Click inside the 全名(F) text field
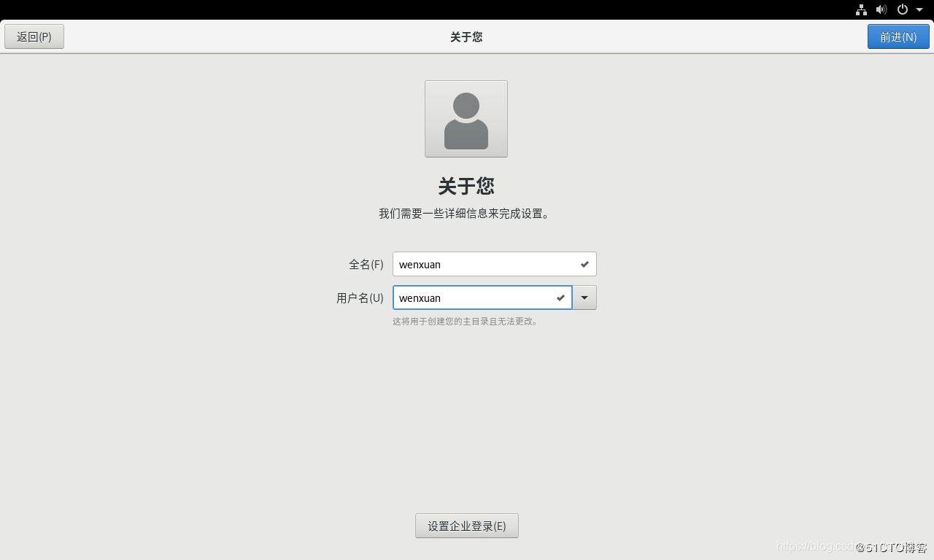Viewport: 934px width, 560px height. pos(482,264)
